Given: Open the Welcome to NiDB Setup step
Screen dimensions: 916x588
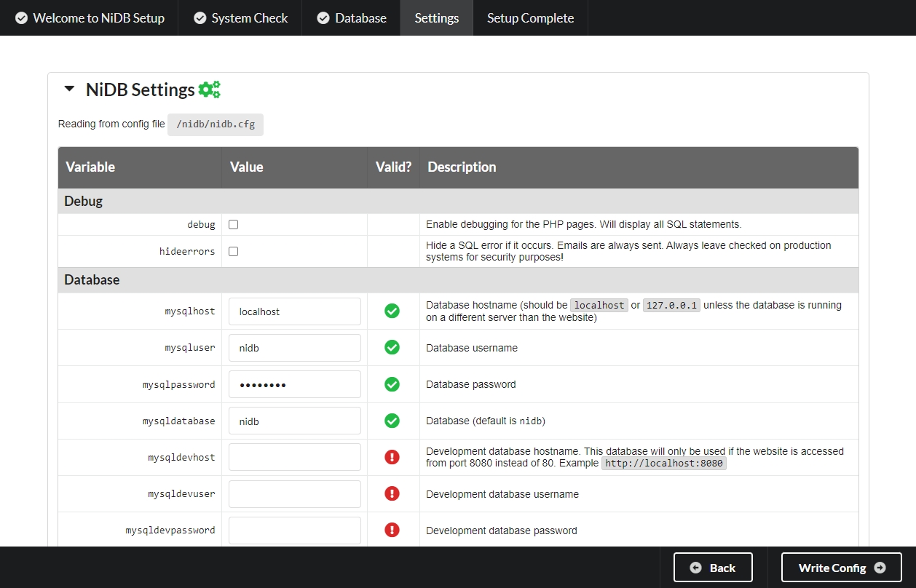Looking at the screenshot, I should pos(90,18).
